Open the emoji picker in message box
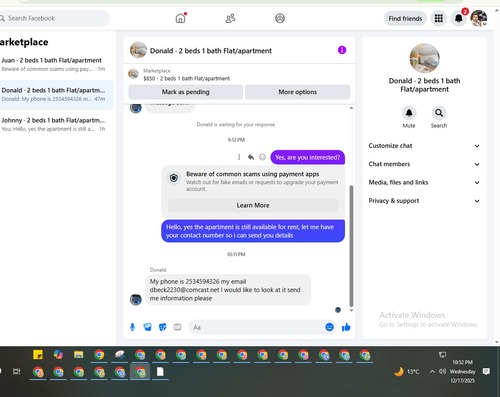Screen dimensions: 500x397 [x=329, y=327]
